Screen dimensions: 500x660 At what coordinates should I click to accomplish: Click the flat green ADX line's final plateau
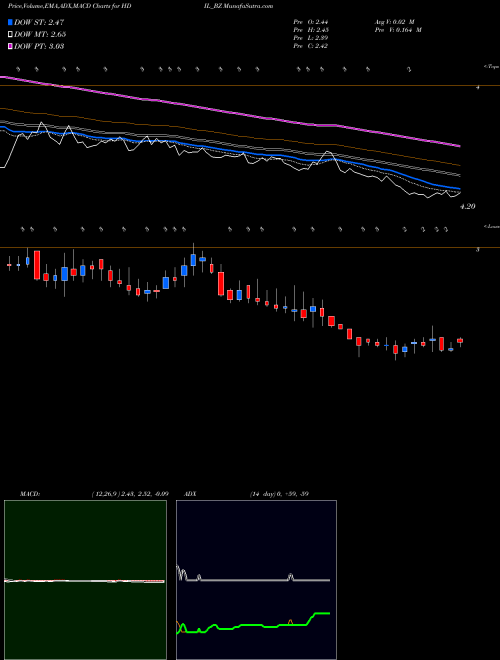click(x=322, y=613)
